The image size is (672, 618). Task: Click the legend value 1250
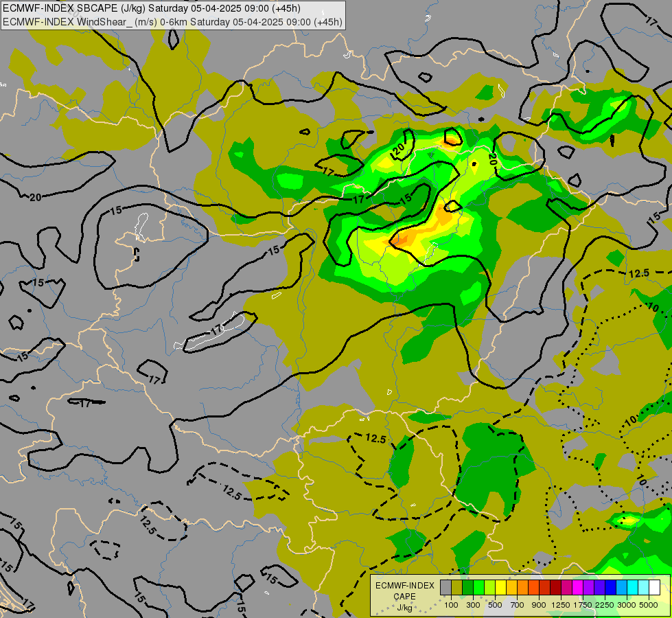tap(561, 605)
